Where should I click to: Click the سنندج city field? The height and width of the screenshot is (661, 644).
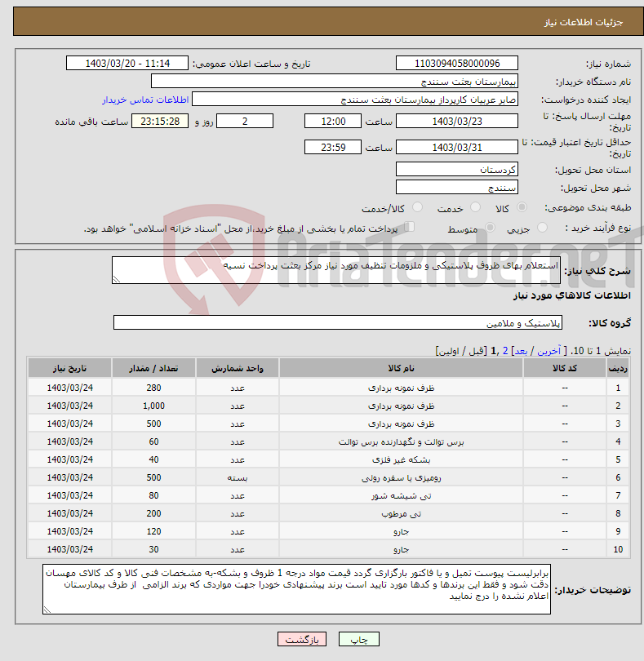(x=457, y=187)
